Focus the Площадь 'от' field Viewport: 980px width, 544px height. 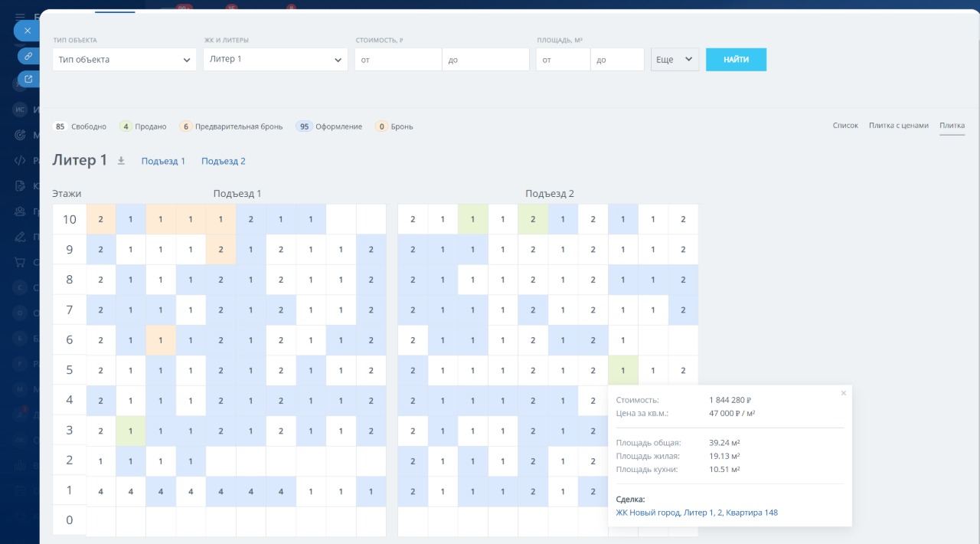coord(563,59)
